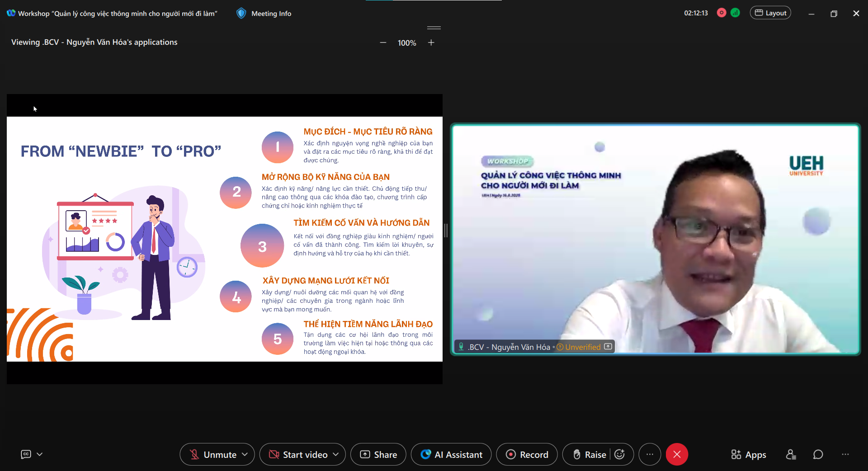Open the AI Assistant
The width and height of the screenshot is (868, 471).
click(451, 455)
